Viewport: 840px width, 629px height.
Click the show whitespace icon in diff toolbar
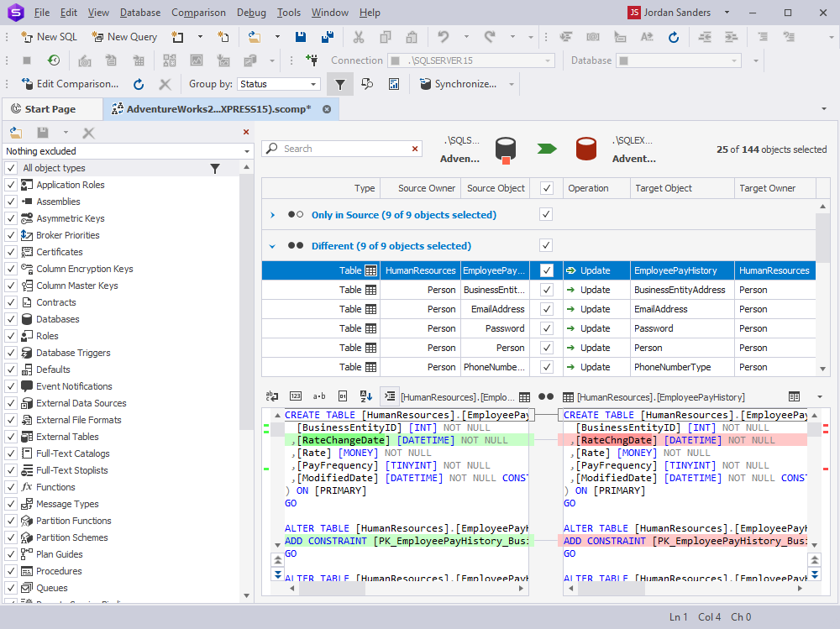point(272,396)
